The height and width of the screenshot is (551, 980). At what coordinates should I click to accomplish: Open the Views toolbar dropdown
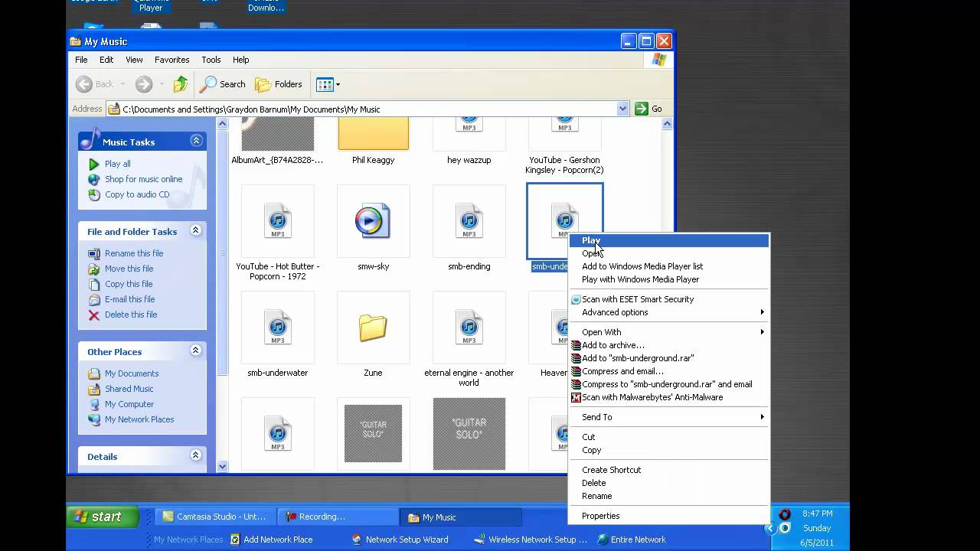328,84
